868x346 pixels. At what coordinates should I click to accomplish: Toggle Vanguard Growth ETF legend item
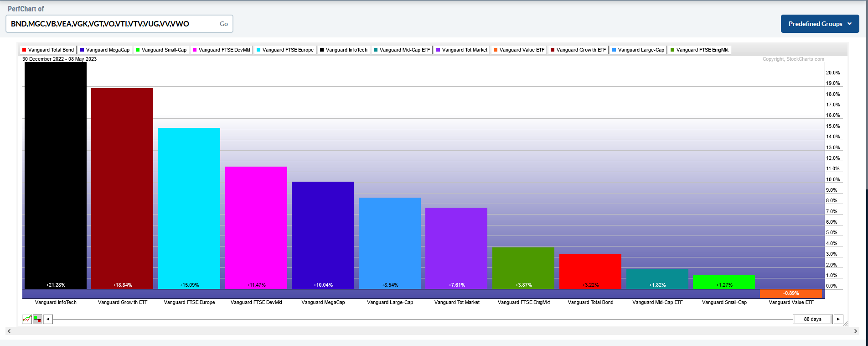[x=579, y=50]
